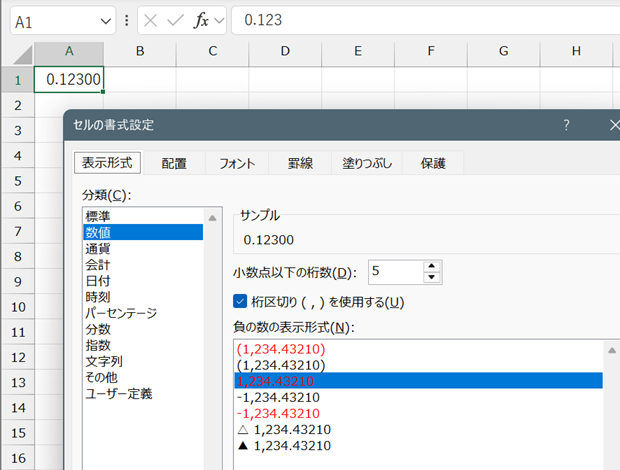Switch to the フォント tab

(x=237, y=163)
